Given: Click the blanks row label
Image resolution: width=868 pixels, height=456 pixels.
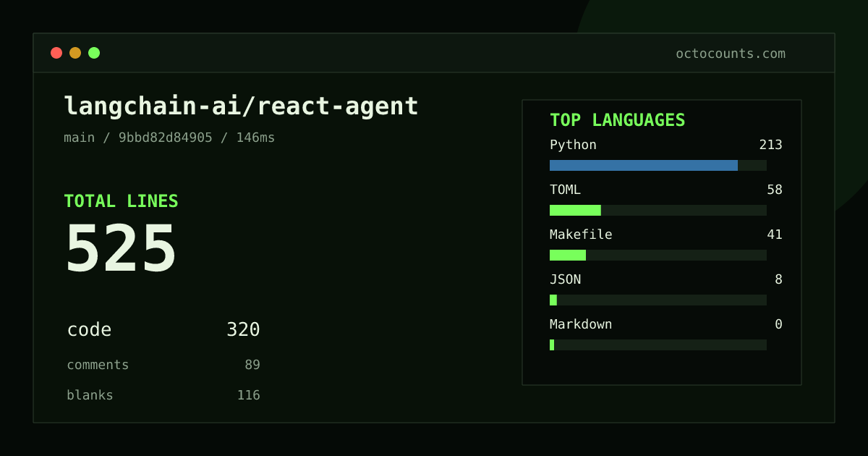Looking at the screenshot, I should coord(90,395).
